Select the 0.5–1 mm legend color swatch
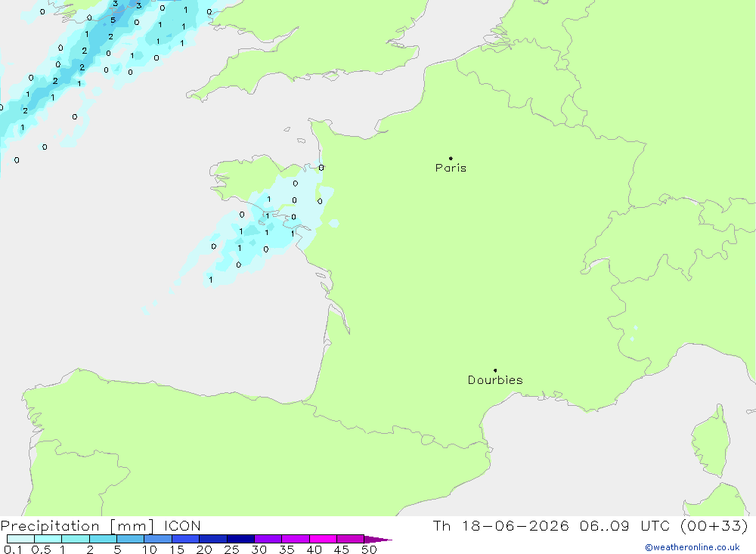This screenshot has width=756, height=554. (48, 539)
